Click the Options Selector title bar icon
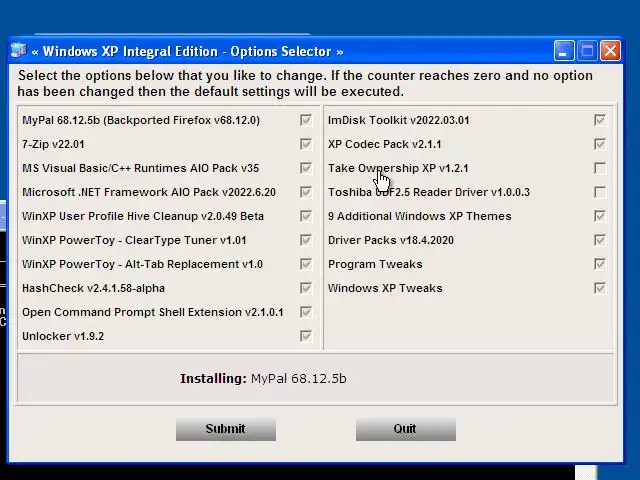Viewport: 640px width, 480px height. click(18, 51)
